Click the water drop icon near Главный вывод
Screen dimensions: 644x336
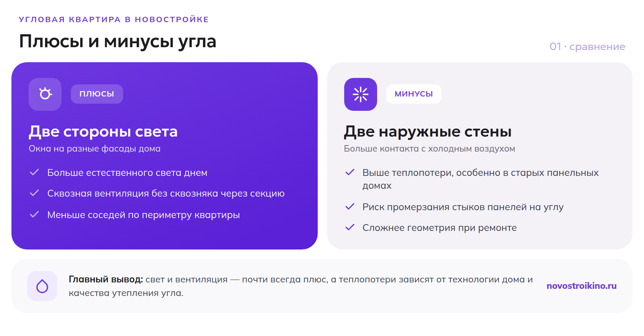[42, 286]
